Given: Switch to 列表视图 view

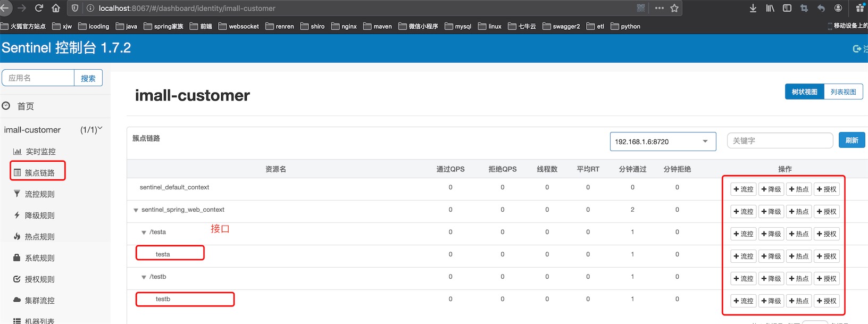Looking at the screenshot, I should tap(843, 92).
